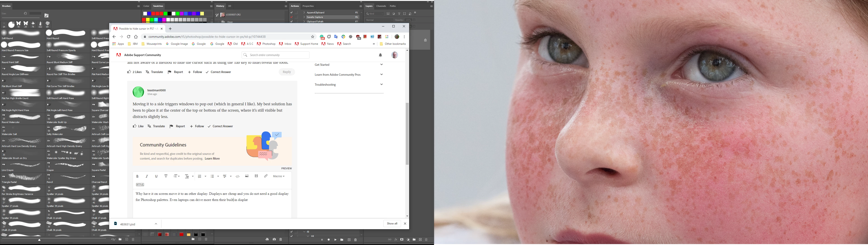868x245 pixels.
Task: Filter layers by type layers T icon
Action: [399, 14]
